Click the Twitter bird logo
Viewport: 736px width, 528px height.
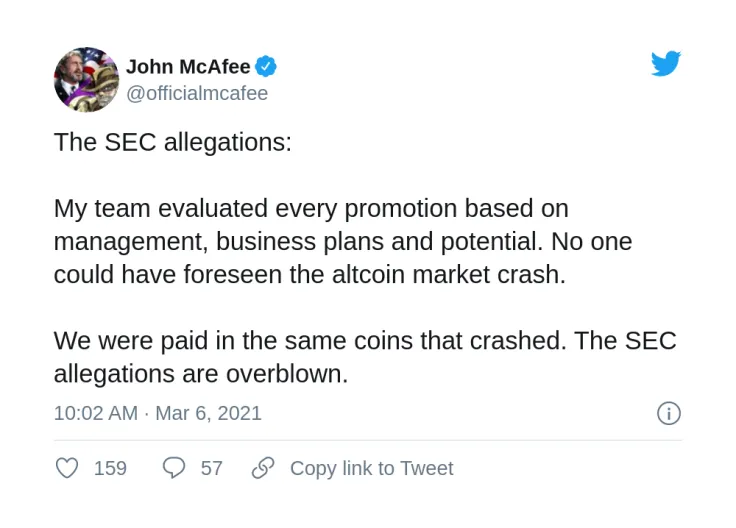point(666,64)
